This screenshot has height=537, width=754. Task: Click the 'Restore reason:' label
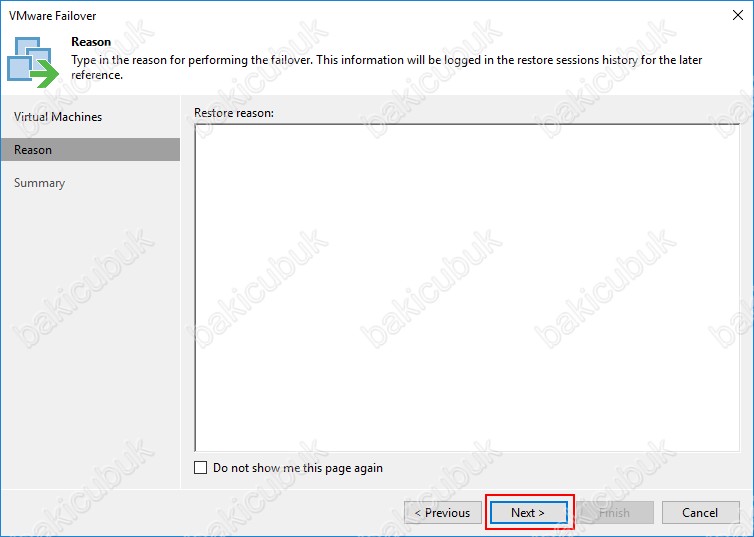click(x=234, y=112)
